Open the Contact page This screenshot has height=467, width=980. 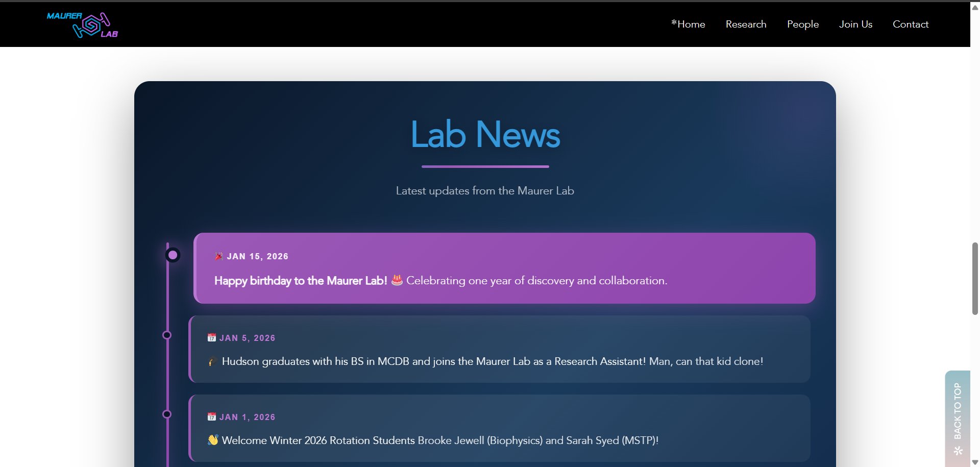coord(911,24)
